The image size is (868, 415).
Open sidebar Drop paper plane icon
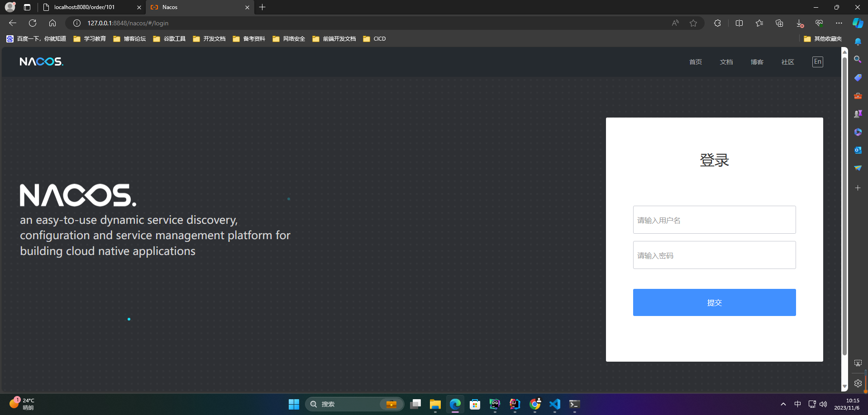858,168
